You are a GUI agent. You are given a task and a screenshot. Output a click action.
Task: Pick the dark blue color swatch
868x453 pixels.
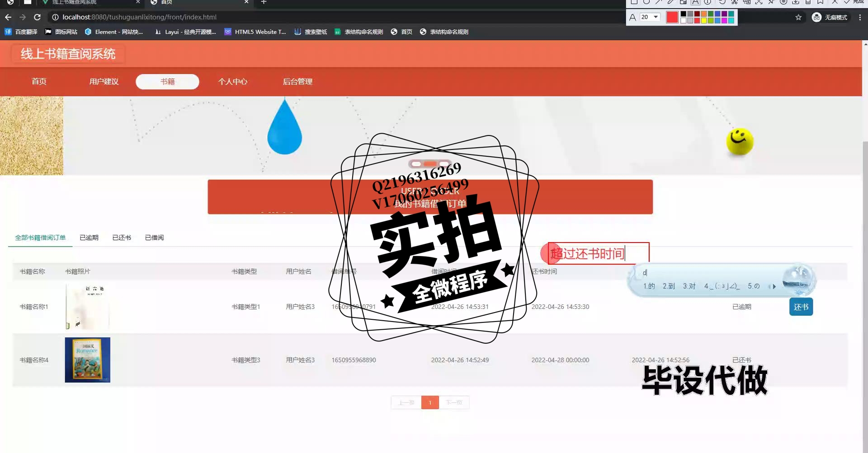coord(717,14)
